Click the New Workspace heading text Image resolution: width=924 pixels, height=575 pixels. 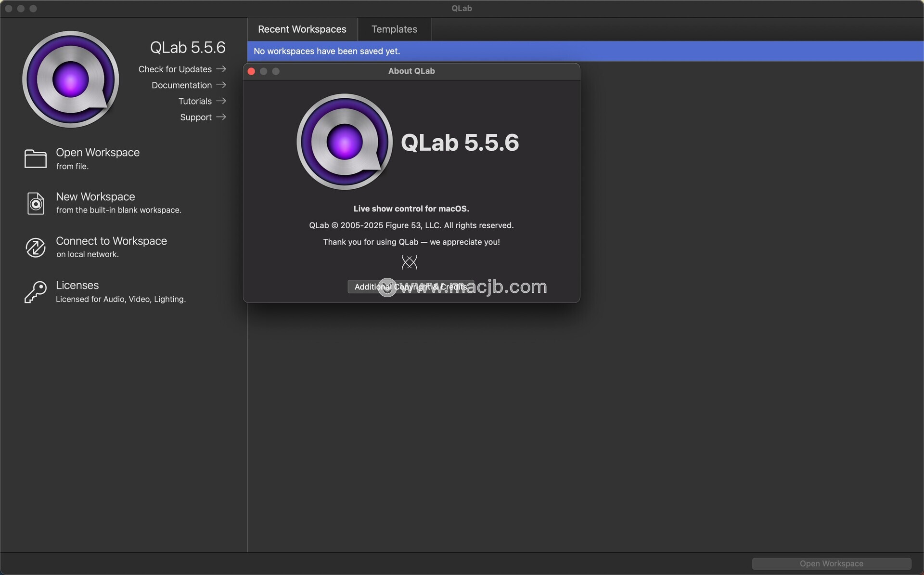[x=95, y=196]
